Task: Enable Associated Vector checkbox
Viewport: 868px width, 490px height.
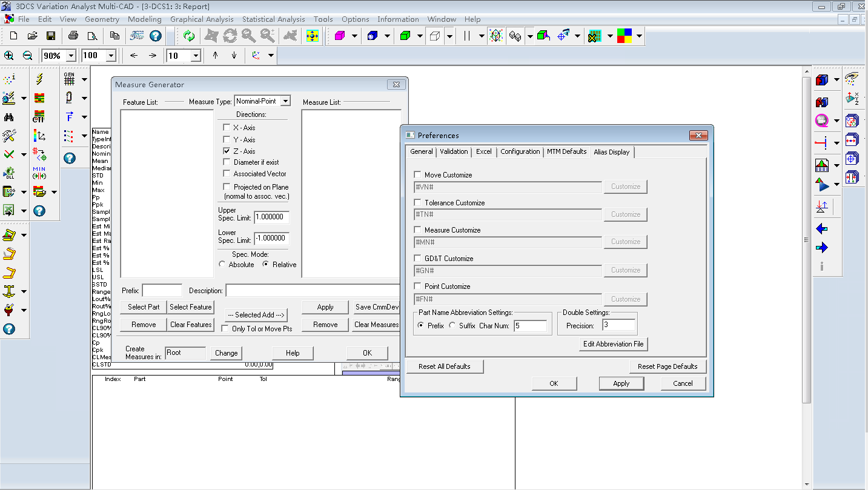Action: 227,174
